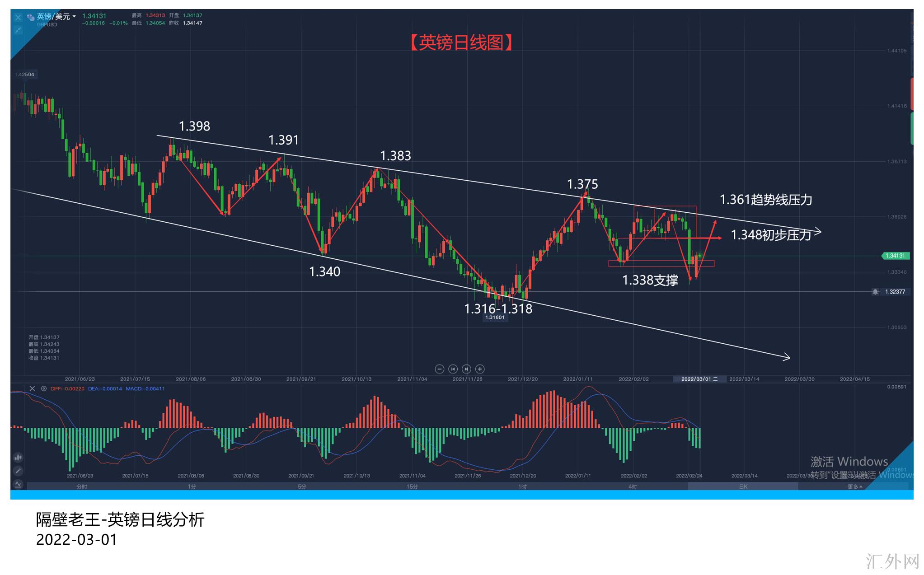Select the pencil drawing tool

tap(18, 471)
